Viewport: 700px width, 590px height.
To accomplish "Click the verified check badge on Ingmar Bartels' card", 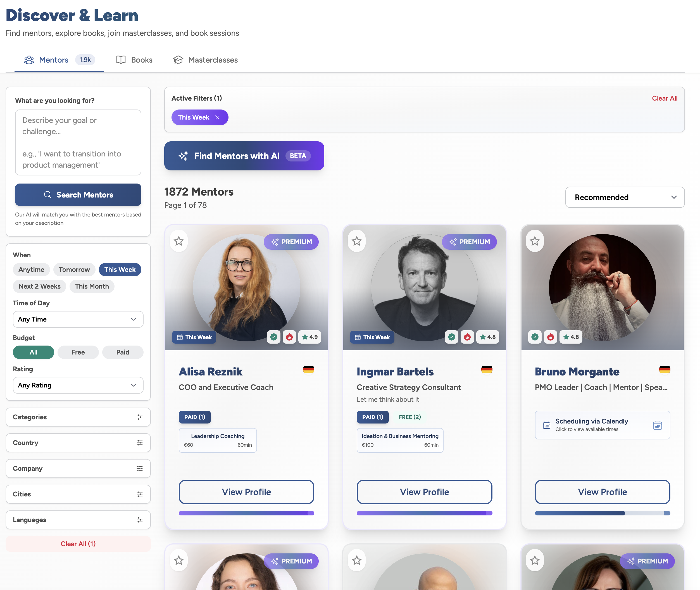I will coord(451,337).
